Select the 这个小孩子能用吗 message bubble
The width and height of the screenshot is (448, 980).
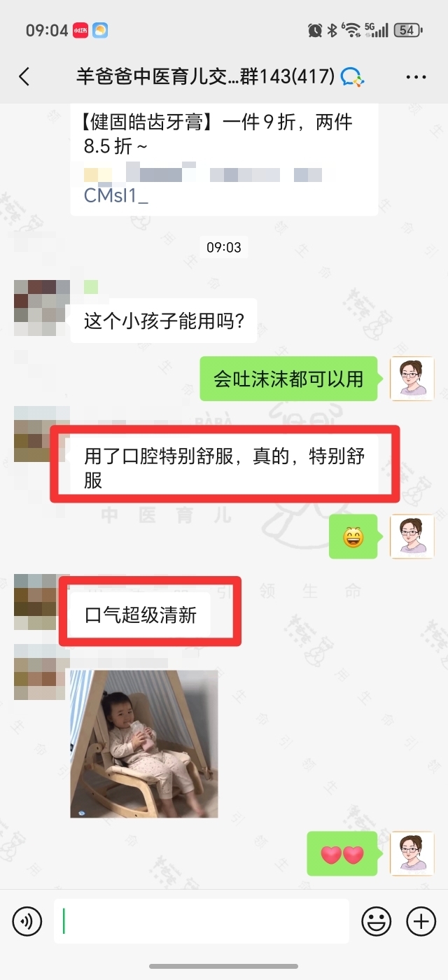tap(164, 321)
